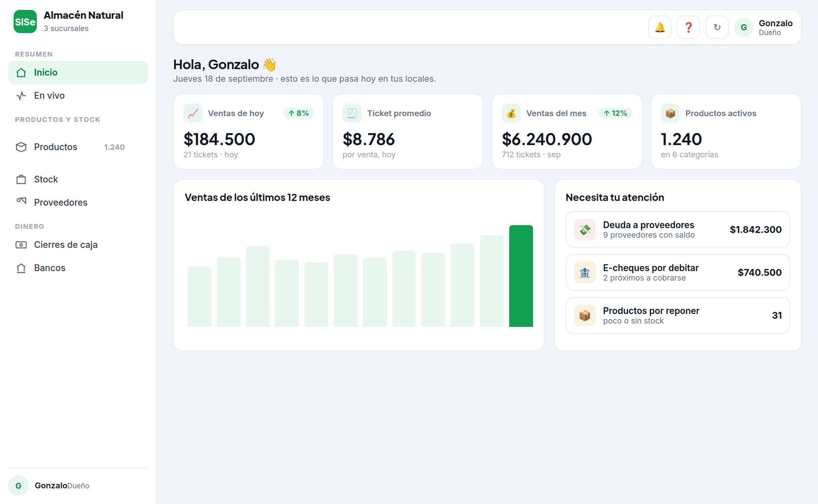Click the Productos box icon in sidebar
The width and height of the screenshot is (818, 504).
click(21, 147)
